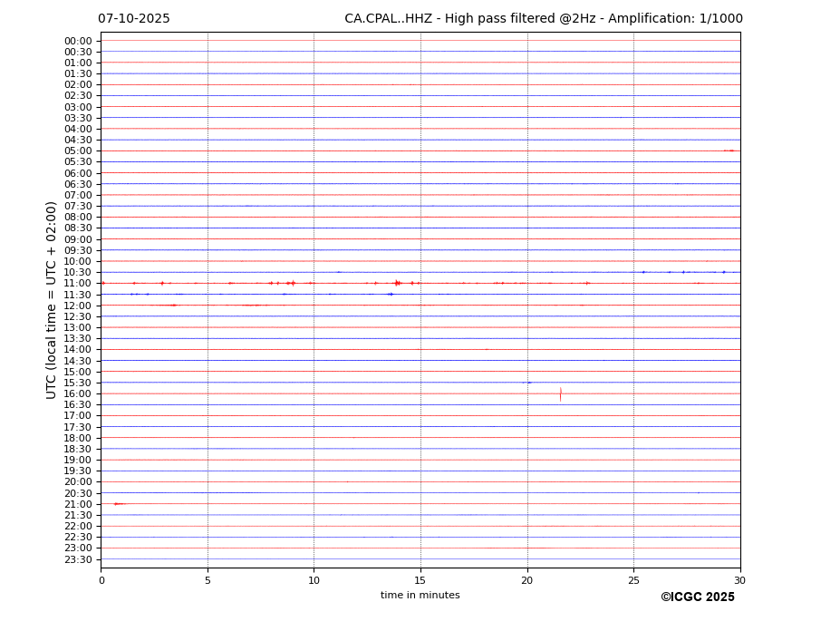Select the red disturbance on 12:00 trace near minute 3
The height and width of the screenshot is (631, 840).
click(171, 306)
